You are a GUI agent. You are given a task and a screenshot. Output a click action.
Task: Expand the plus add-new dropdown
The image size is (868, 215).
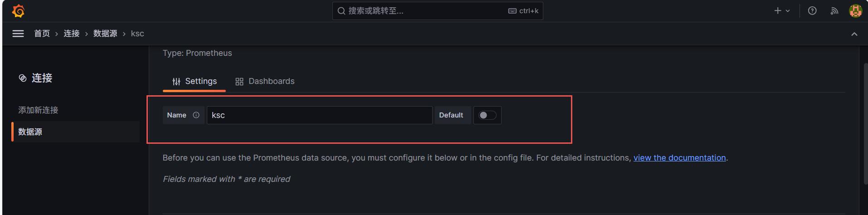click(x=781, y=11)
